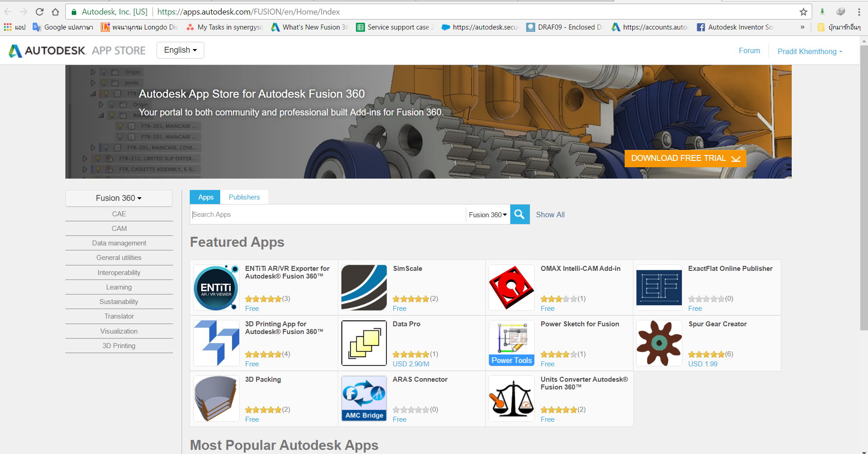The width and height of the screenshot is (868, 454).
Task: Expand the Fusion 360 category dropdown in sidebar
Action: [118, 198]
